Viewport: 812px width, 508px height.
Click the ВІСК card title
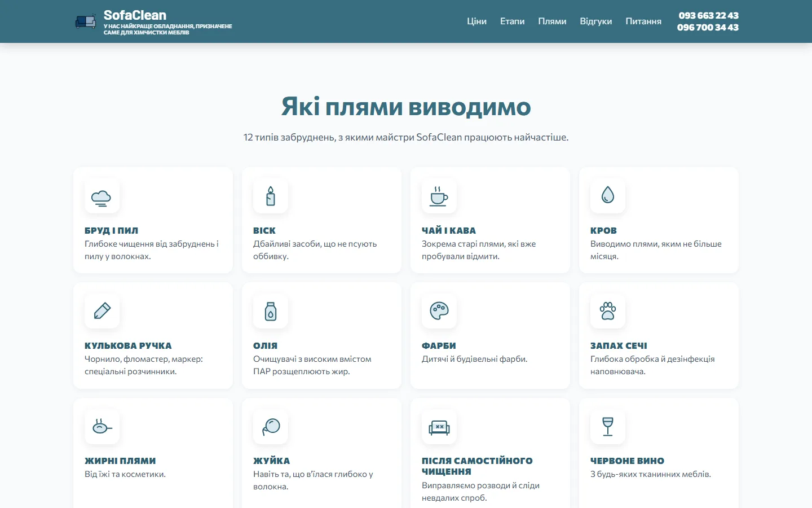(x=264, y=230)
